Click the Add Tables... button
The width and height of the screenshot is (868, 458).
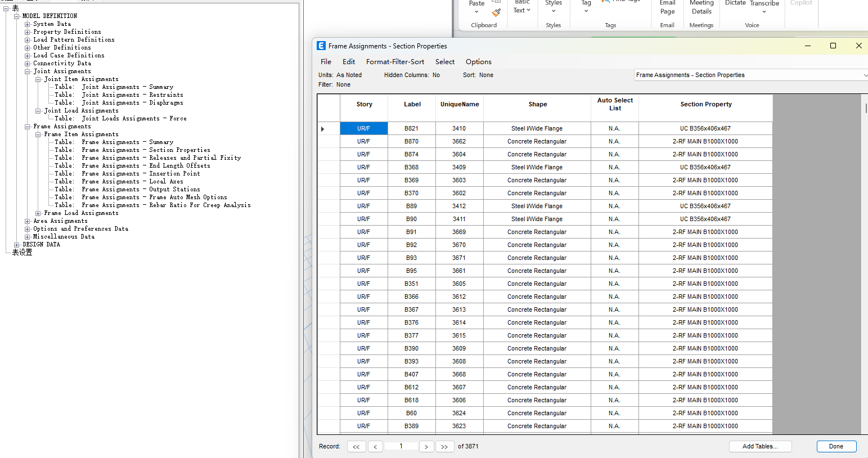[760, 446]
